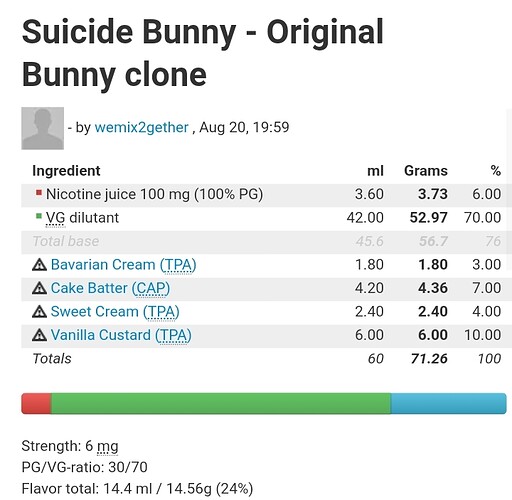
Task: Open Sweet Cream (TPA) flavor link
Action: click(115, 312)
